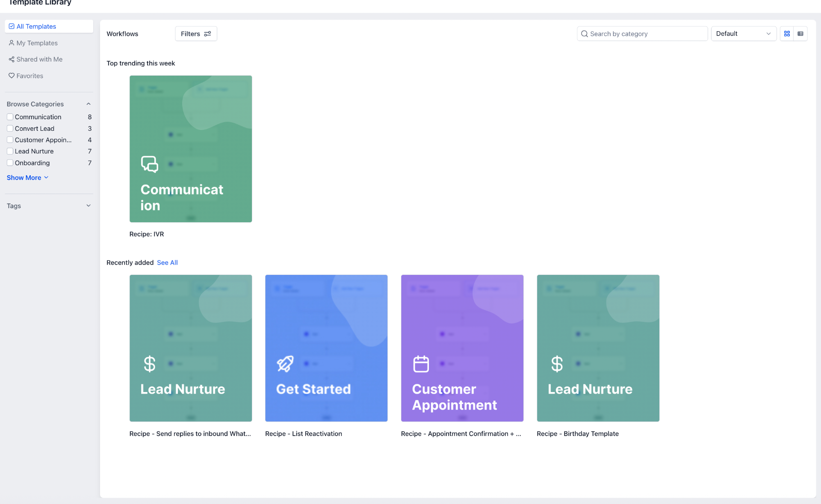This screenshot has height=504, width=821.
Task: Click the search magnifier icon
Action: 584,34
